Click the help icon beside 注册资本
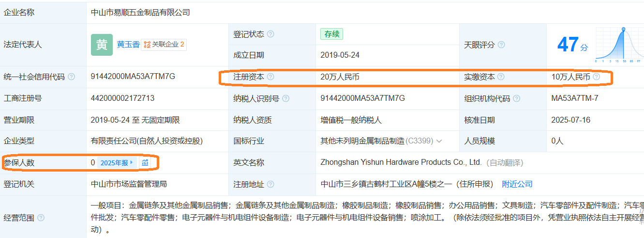This screenshot has height=238, width=644. 270,77
